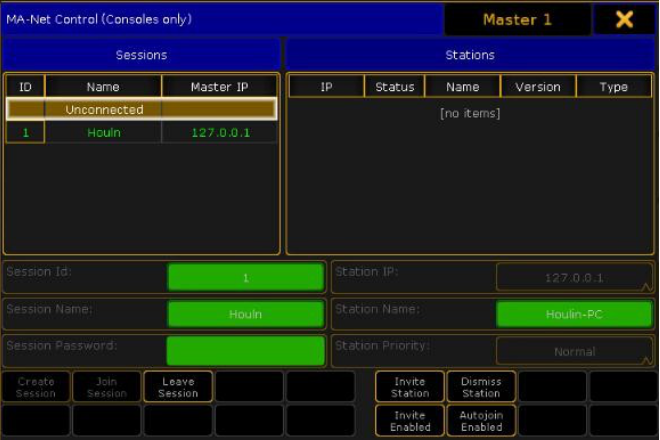Click the Sessions Name column header
660x440 pixels.
[x=103, y=87]
